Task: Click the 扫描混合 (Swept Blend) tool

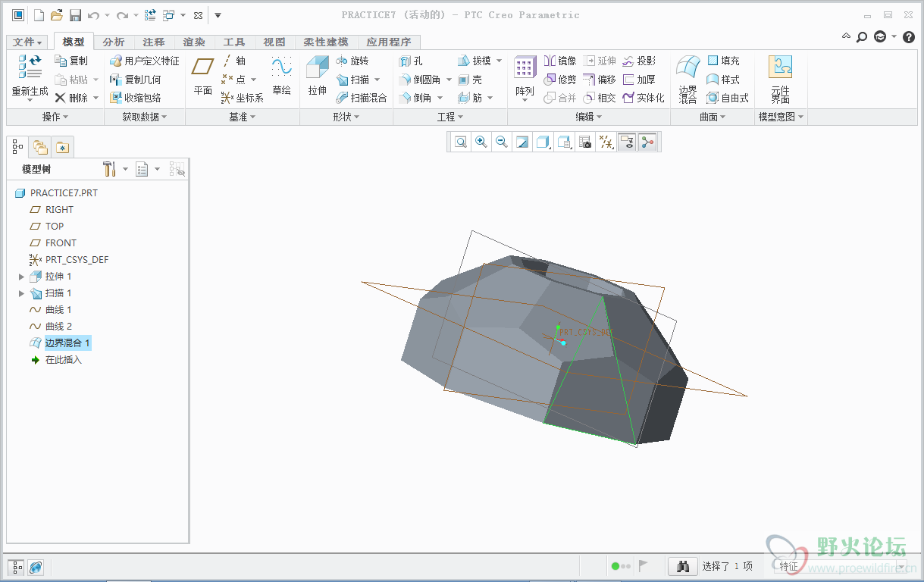Action: pos(361,98)
